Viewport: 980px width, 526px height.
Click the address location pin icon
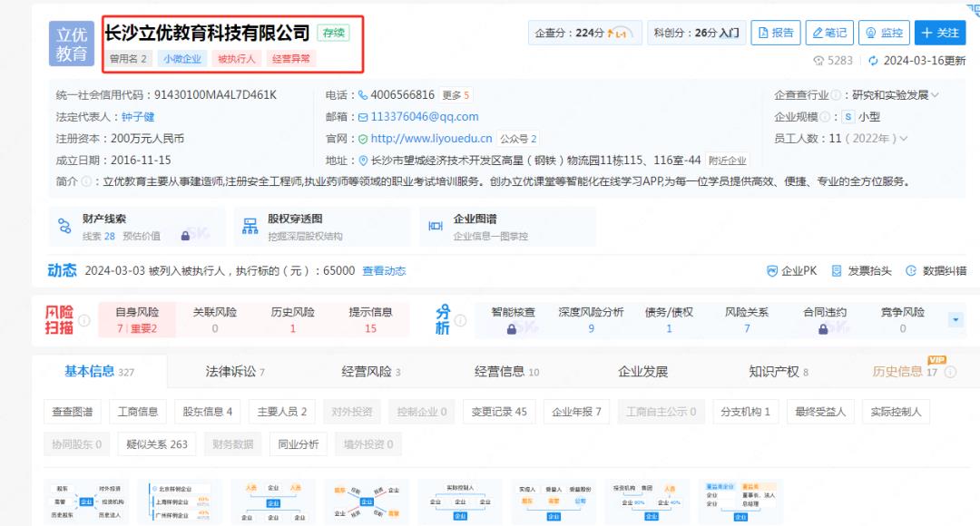[x=363, y=161]
